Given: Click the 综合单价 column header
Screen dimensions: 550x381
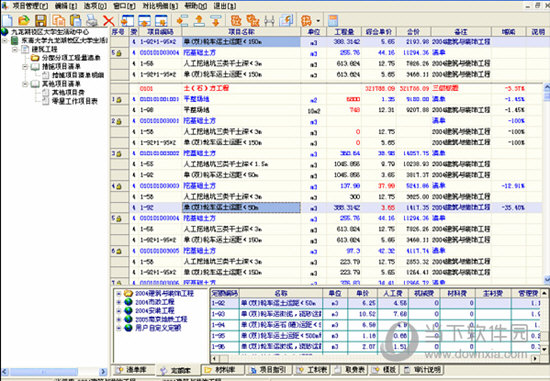Looking at the screenshot, I should 379,32.
